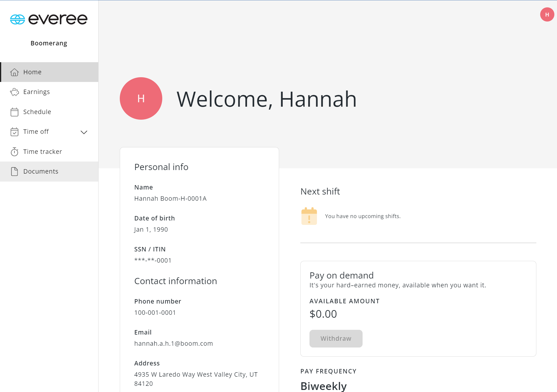Click the Time off calendar-check icon
Viewport: 557px width, 392px height.
click(x=14, y=132)
